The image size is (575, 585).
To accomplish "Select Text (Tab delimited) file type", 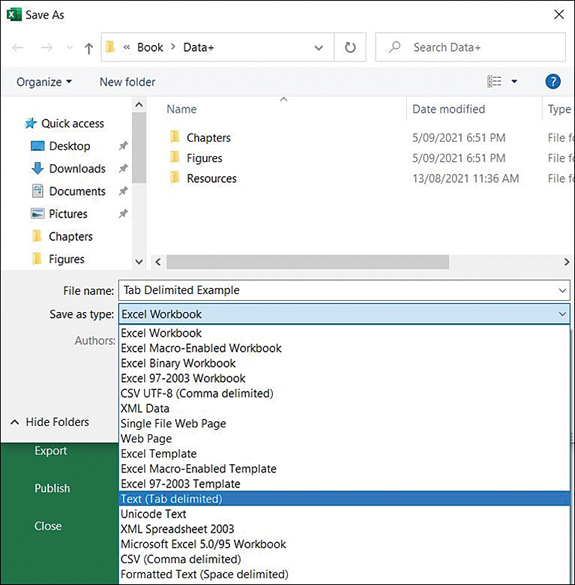I will click(x=344, y=499).
